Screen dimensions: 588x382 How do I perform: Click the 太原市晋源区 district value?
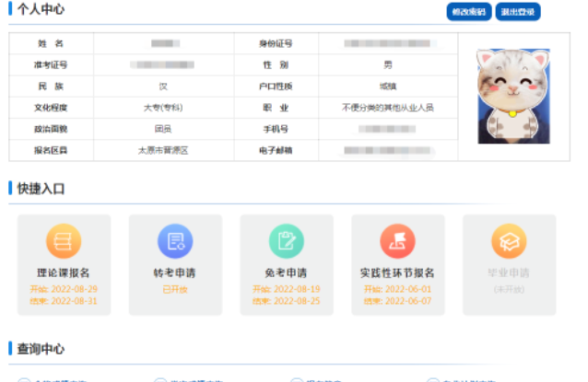[163, 151]
